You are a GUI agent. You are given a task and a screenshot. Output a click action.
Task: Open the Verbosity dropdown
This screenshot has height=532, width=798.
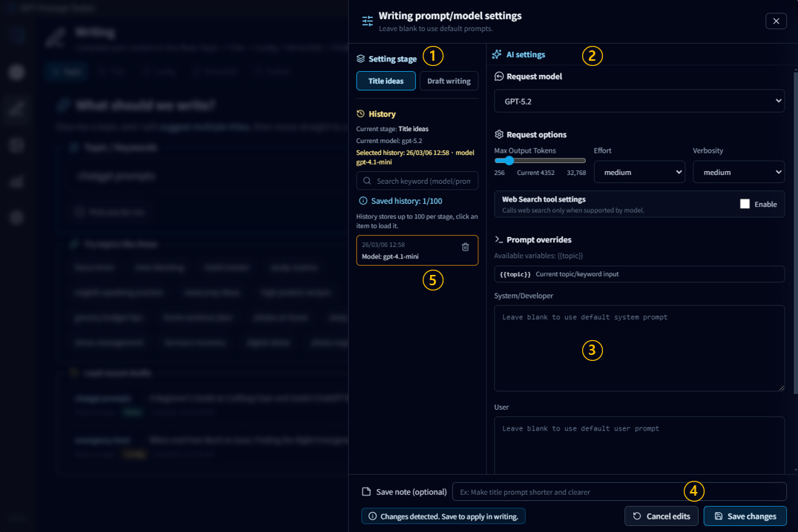[x=739, y=172]
